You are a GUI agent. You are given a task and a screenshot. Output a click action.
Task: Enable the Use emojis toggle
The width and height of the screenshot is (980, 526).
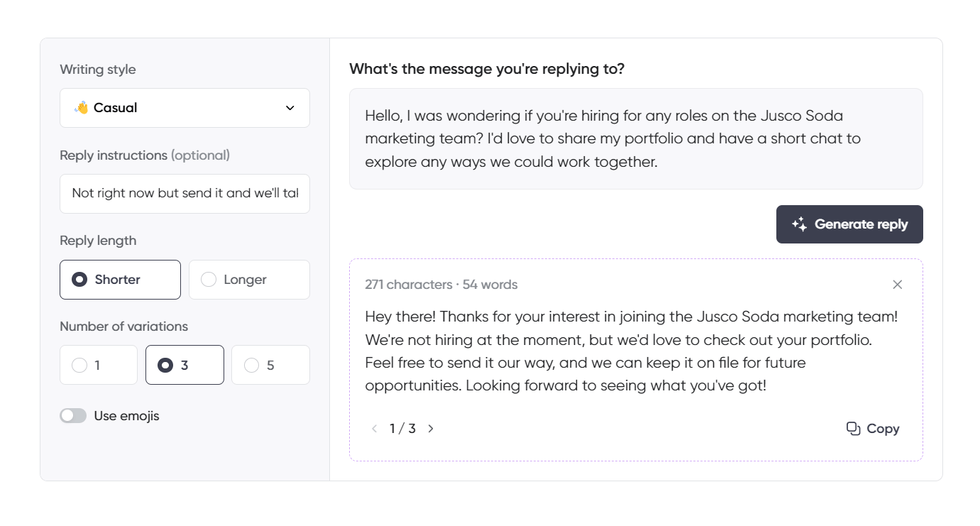pyautogui.click(x=72, y=415)
